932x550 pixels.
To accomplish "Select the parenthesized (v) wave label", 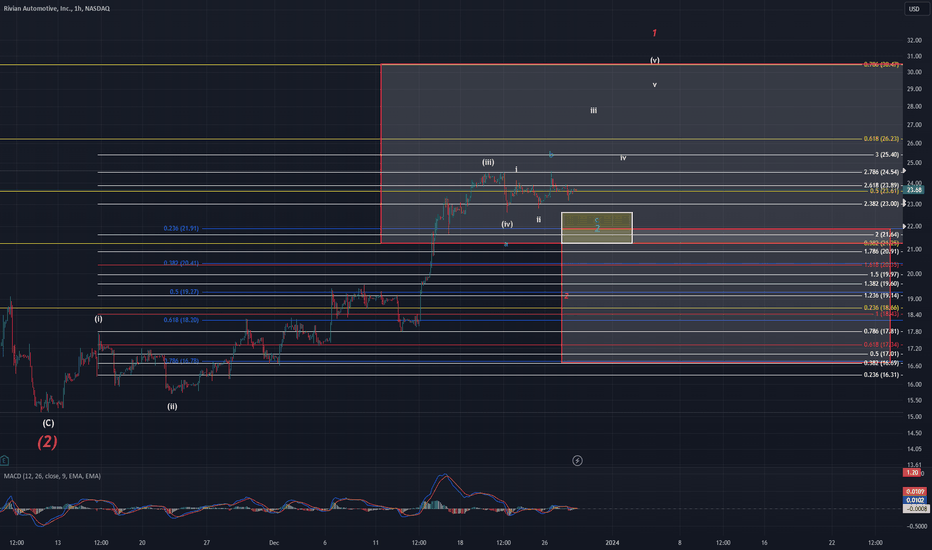I will click(x=654, y=60).
